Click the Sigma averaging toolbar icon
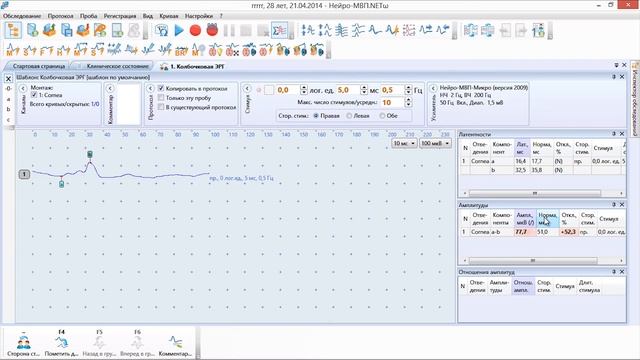640x360 pixels. point(280,31)
